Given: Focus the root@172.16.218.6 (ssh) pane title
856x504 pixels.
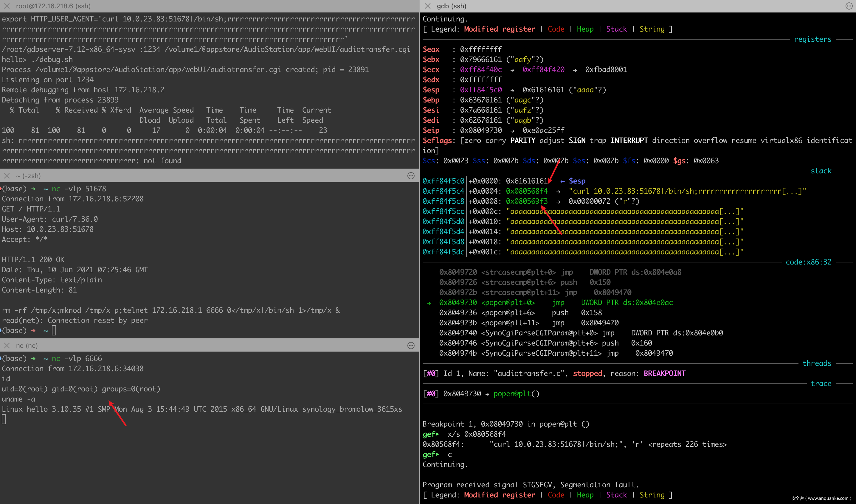Looking at the screenshot, I should [53, 6].
